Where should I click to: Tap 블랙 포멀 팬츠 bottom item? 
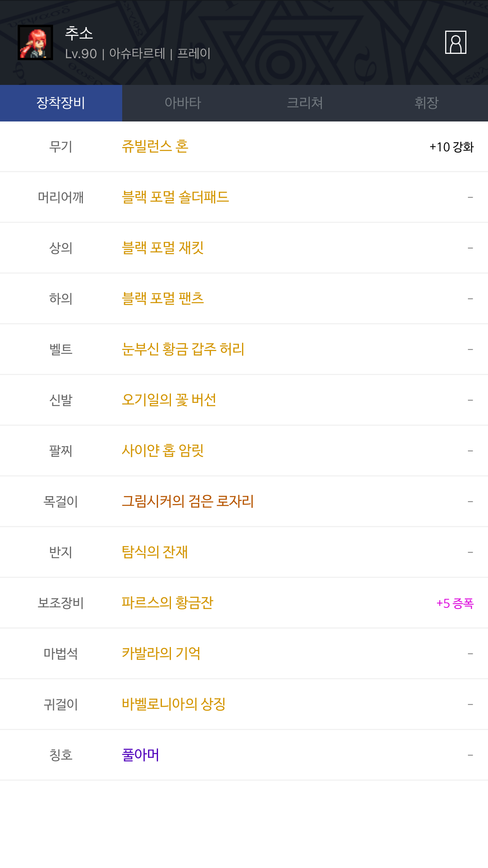click(x=163, y=298)
